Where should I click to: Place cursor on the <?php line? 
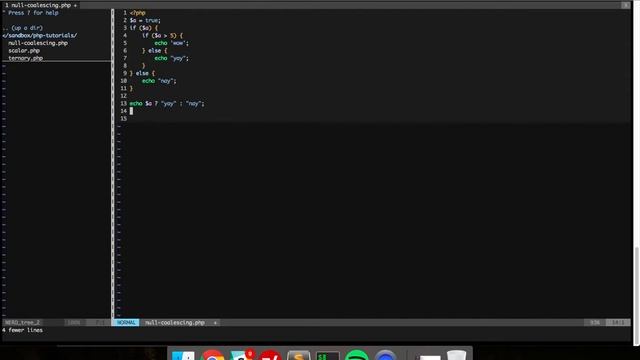(x=138, y=13)
